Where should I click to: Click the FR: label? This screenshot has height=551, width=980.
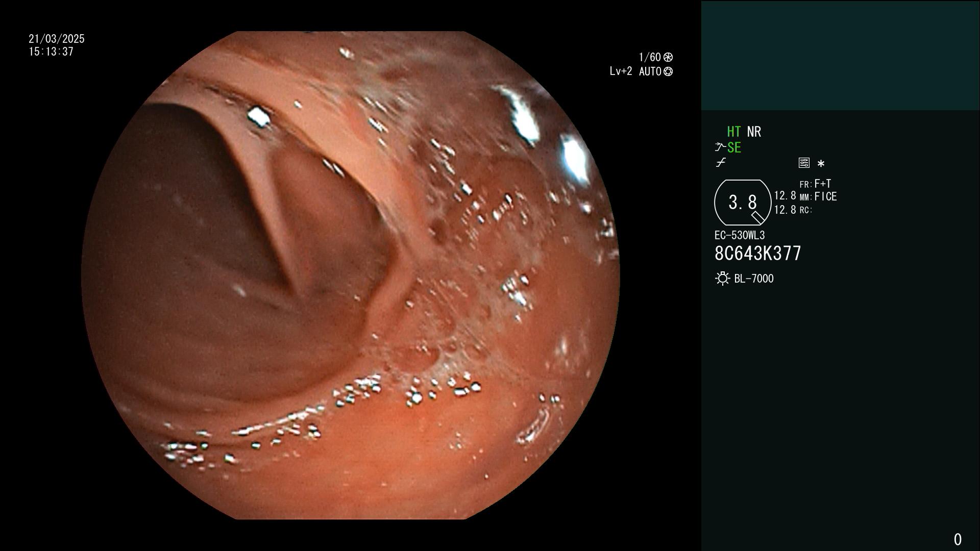click(x=805, y=185)
